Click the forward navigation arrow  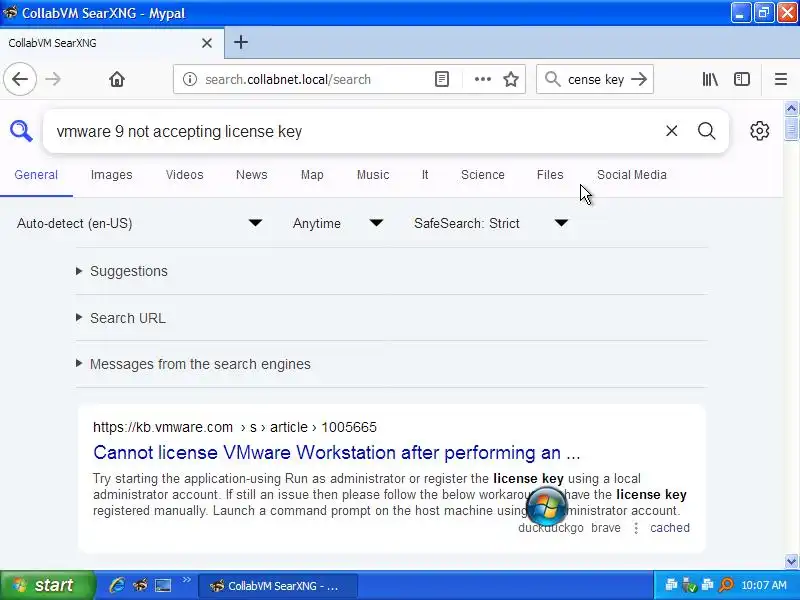click(53, 79)
